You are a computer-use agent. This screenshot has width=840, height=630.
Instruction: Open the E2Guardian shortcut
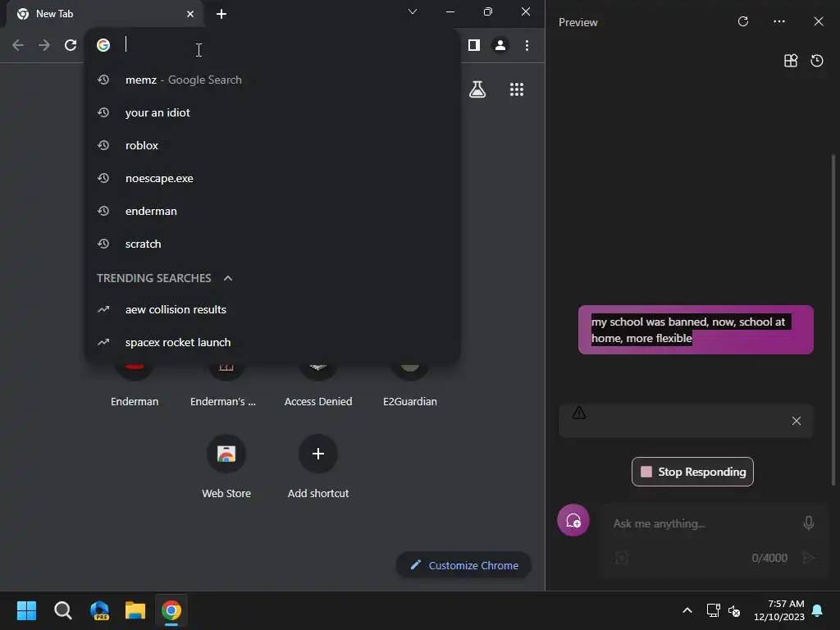coord(410,387)
